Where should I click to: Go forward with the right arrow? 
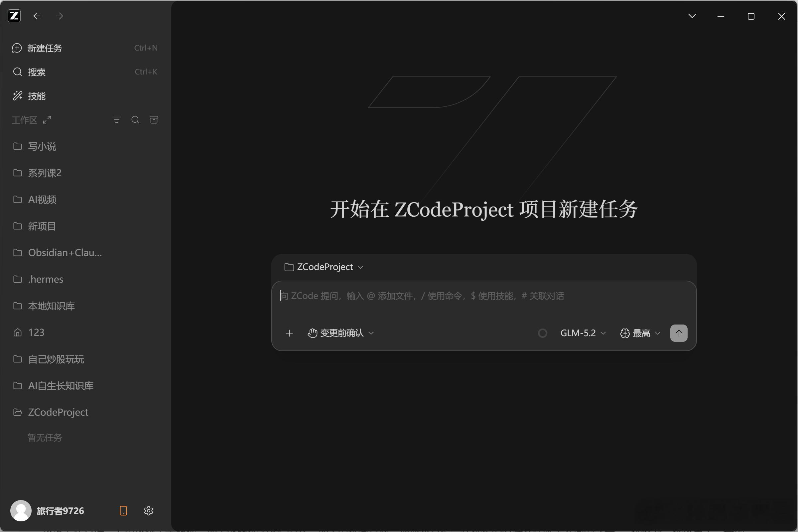click(x=60, y=16)
